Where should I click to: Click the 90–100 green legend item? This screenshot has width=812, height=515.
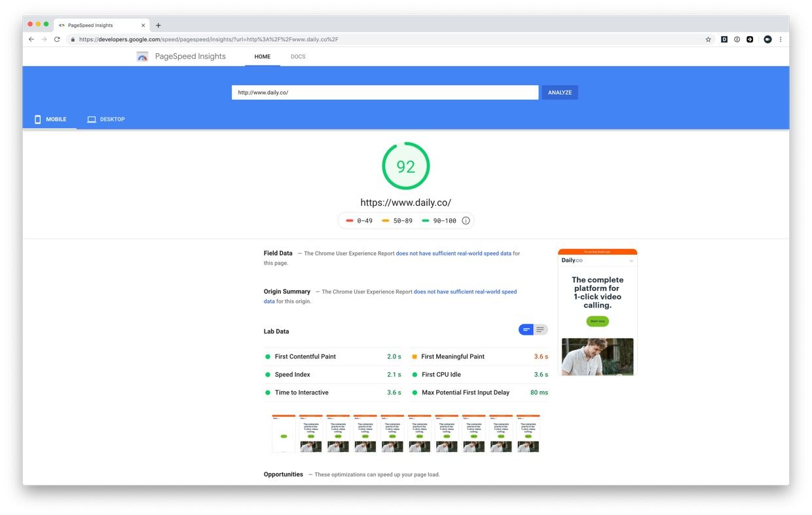[439, 221]
